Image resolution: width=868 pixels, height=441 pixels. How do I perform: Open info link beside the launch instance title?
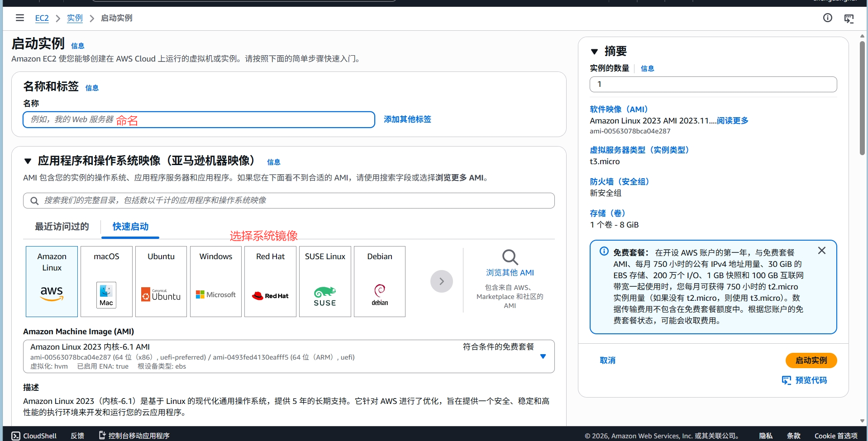pyautogui.click(x=77, y=46)
